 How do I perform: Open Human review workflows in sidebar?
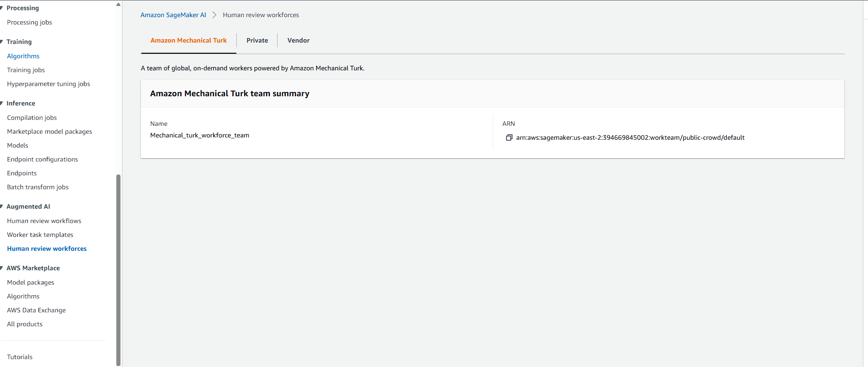44,221
